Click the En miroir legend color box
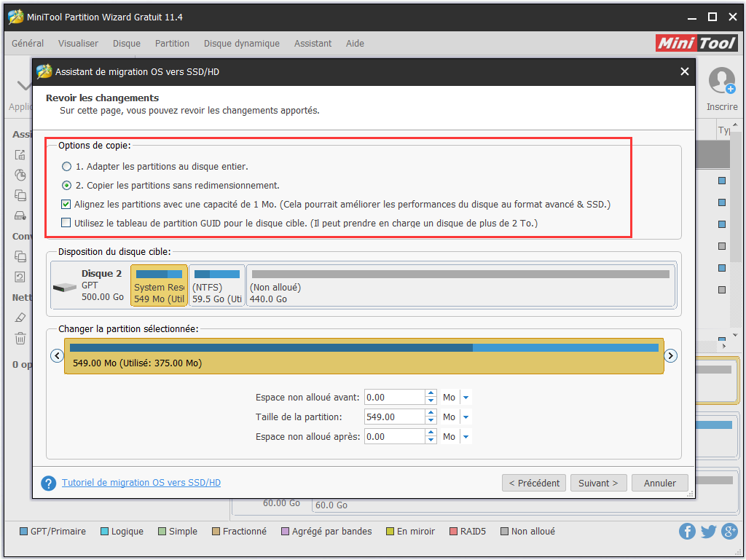Image resolution: width=746 pixels, height=560 pixels. click(x=390, y=531)
